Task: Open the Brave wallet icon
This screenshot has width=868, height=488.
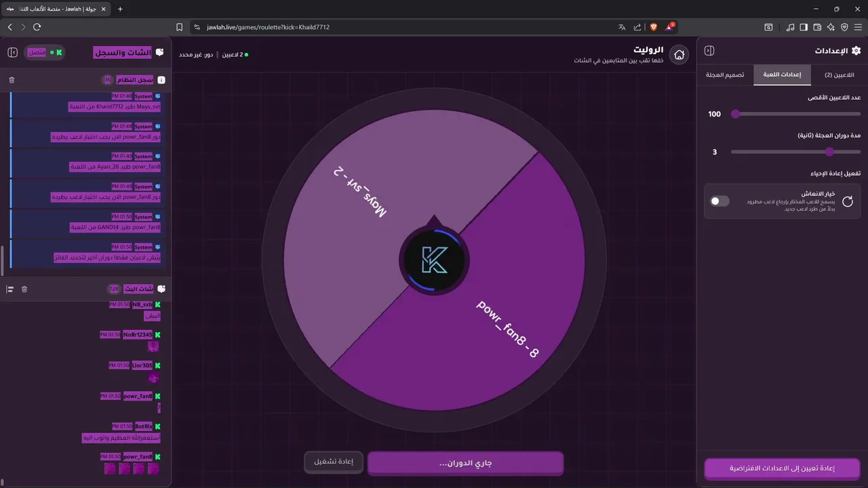Action: [817, 27]
